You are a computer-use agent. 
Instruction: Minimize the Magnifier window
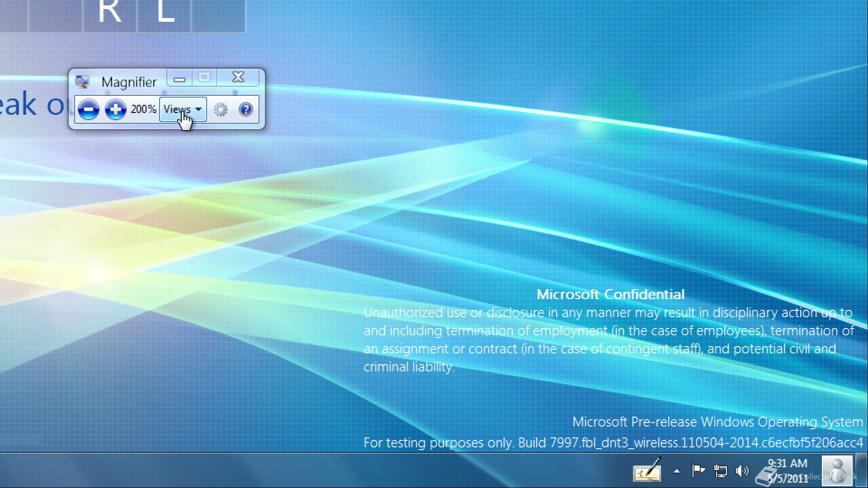pos(179,78)
